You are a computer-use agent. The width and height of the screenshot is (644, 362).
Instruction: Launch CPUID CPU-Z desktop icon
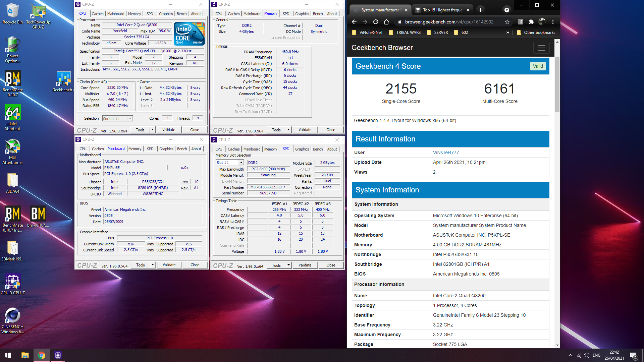12,284
